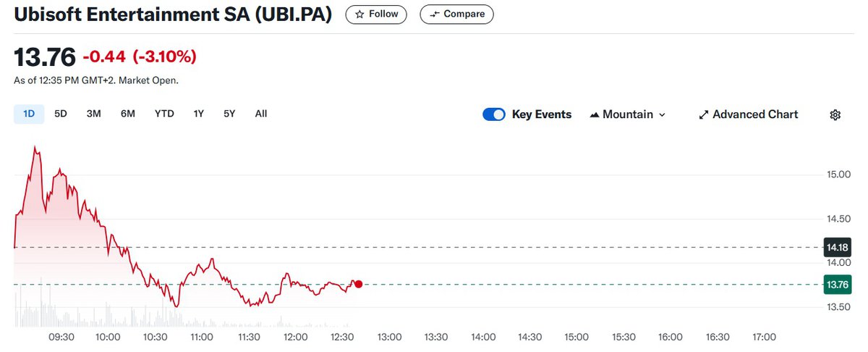Screen dimensions: 868x352
Task: Choose the 6M time range
Action: point(128,114)
